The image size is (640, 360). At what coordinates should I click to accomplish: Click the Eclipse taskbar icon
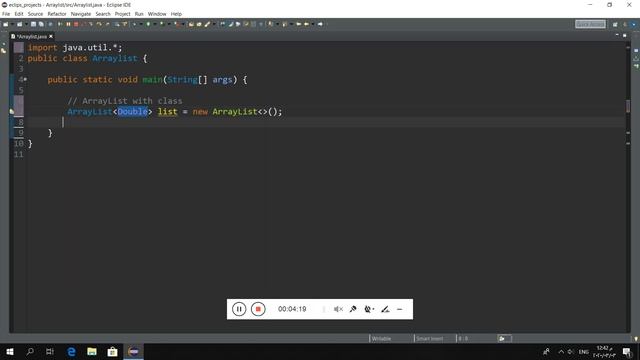click(133, 351)
